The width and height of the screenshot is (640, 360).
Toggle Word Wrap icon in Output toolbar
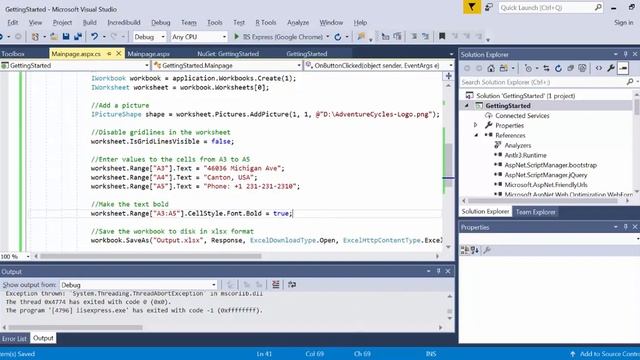[292, 284]
